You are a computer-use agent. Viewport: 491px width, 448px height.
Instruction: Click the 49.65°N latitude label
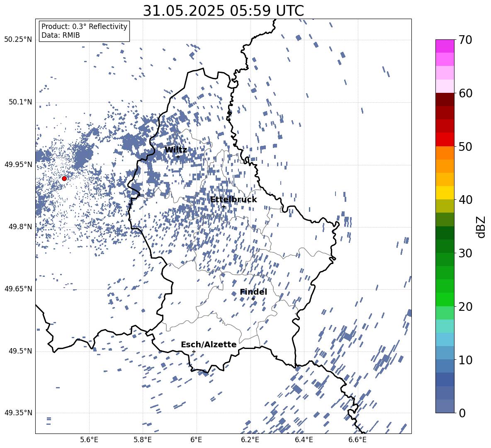click(x=18, y=289)
